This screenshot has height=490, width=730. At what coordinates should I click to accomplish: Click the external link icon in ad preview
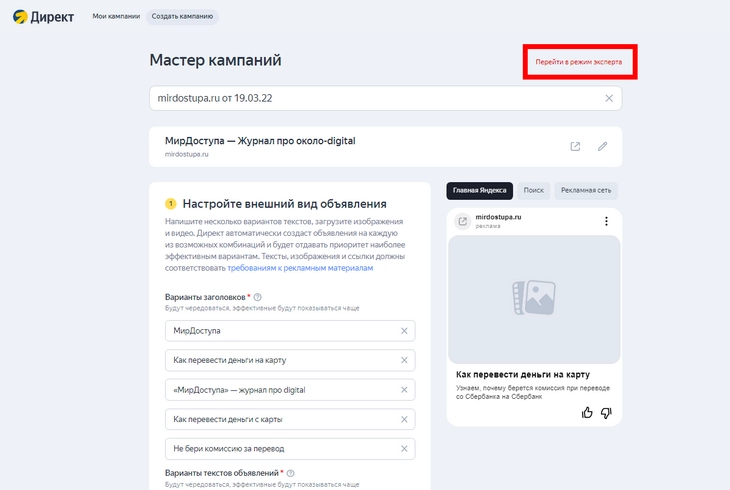pyautogui.click(x=463, y=221)
